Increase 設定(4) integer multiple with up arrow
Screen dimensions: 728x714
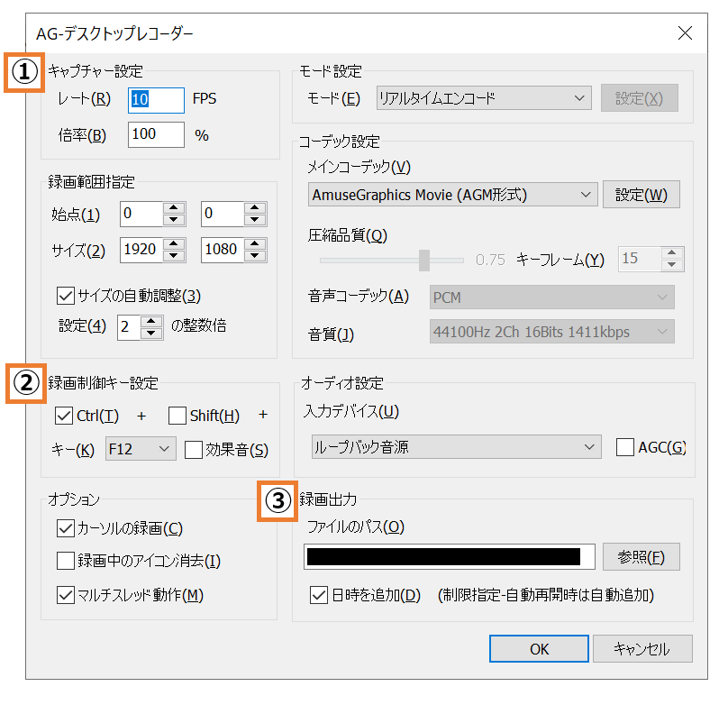[x=150, y=321]
